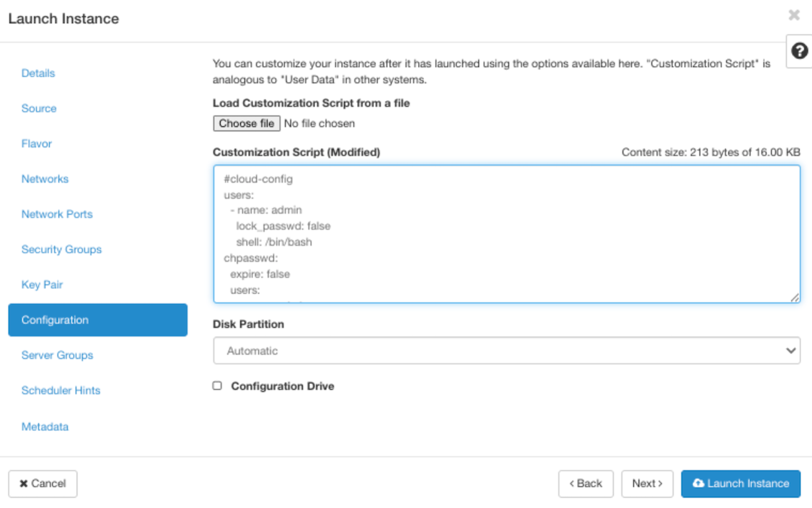Screen dimensions: 812x508
Task: Go Back to the previous step
Action: coord(586,484)
